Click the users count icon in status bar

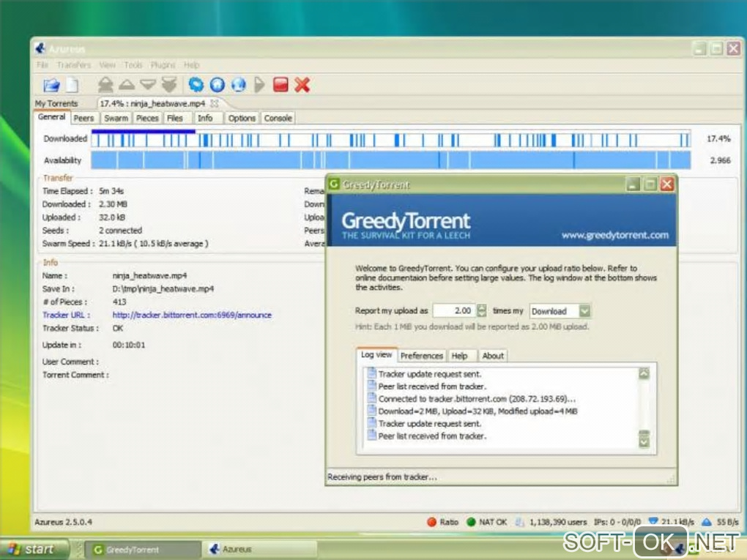pyautogui.click(x=520, y=522)
